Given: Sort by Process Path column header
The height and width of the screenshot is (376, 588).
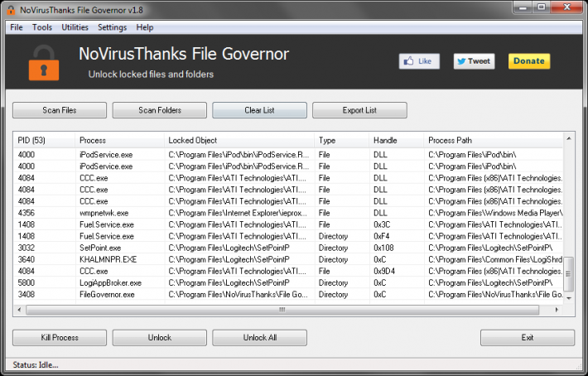Looking at the screenshot, I should pyautogui.click(x=494, y=140).
